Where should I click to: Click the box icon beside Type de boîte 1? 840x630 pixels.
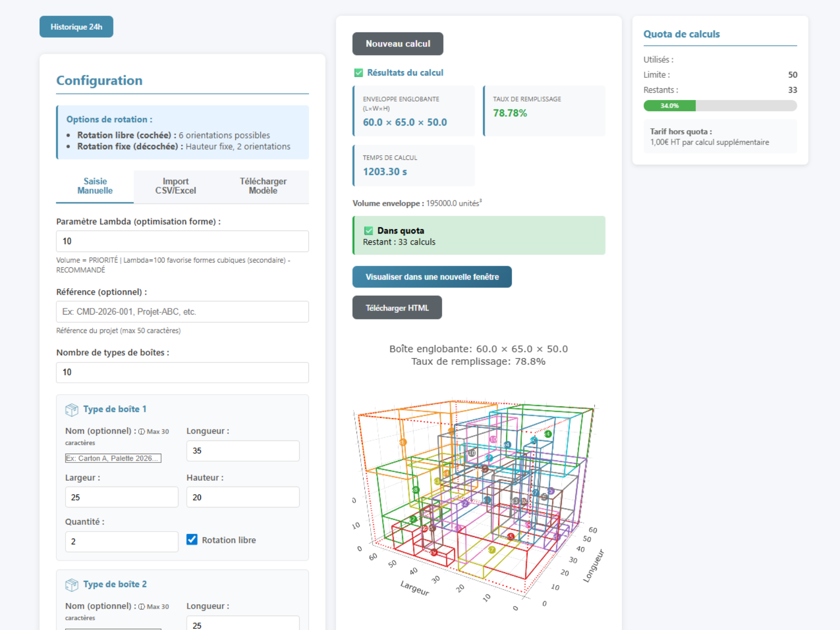click(71, 409)
